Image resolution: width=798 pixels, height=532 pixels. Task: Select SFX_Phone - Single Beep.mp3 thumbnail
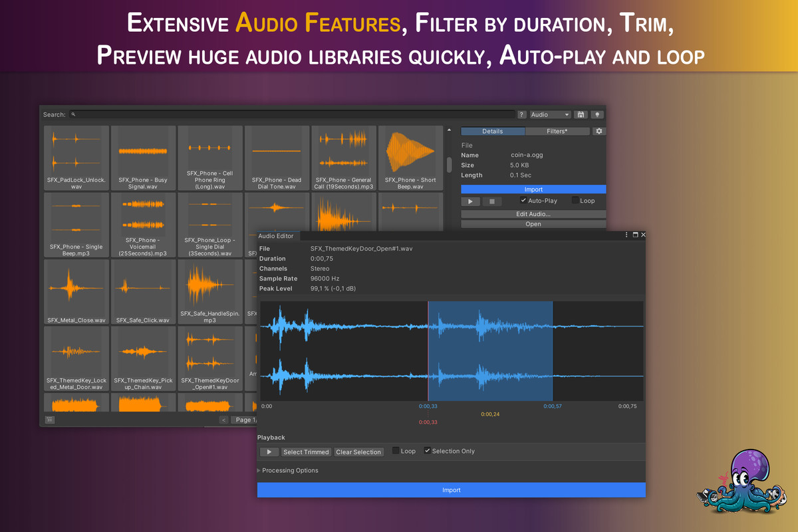click(76, 225)
